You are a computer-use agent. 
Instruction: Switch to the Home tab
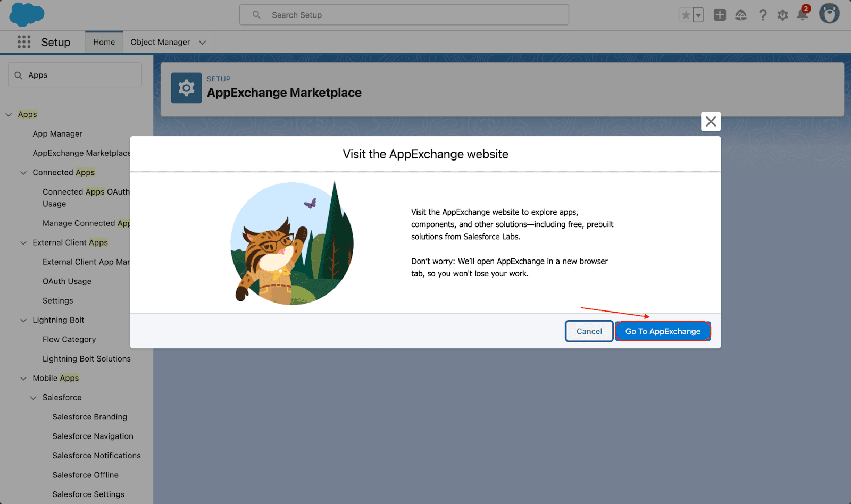[104, 42]
